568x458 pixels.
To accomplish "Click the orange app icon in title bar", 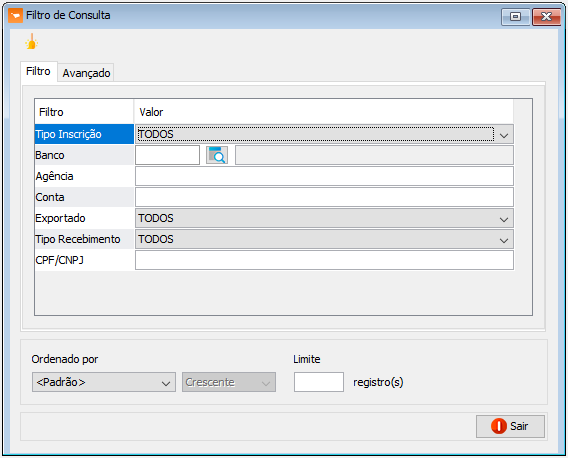I will click(x=15, y=16).
